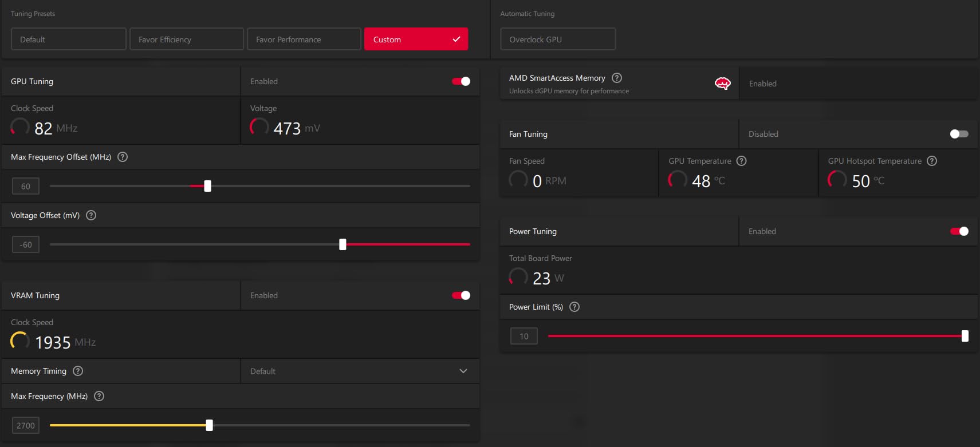Click the Voltage Offset slider handle

point(343,244)
